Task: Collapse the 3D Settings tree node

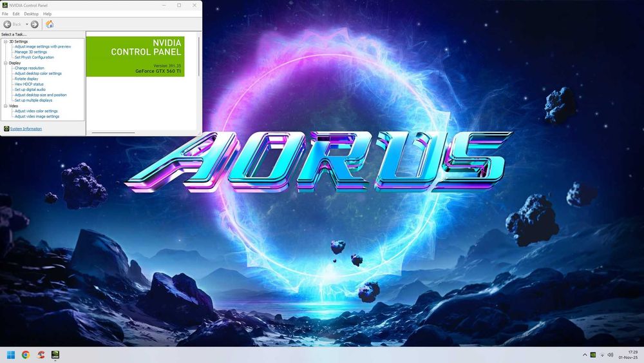Action: pyautogui.click(x=6, y=41)
